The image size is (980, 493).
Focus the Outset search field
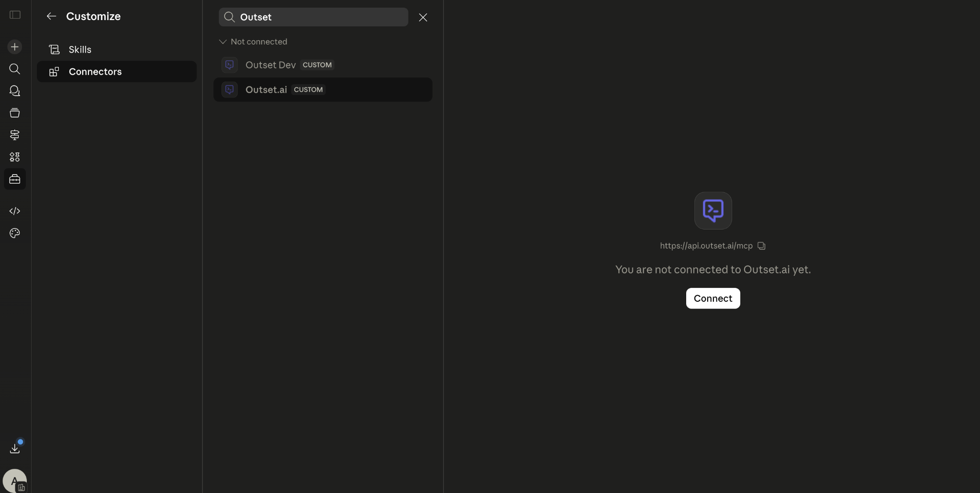coord(313,17)
